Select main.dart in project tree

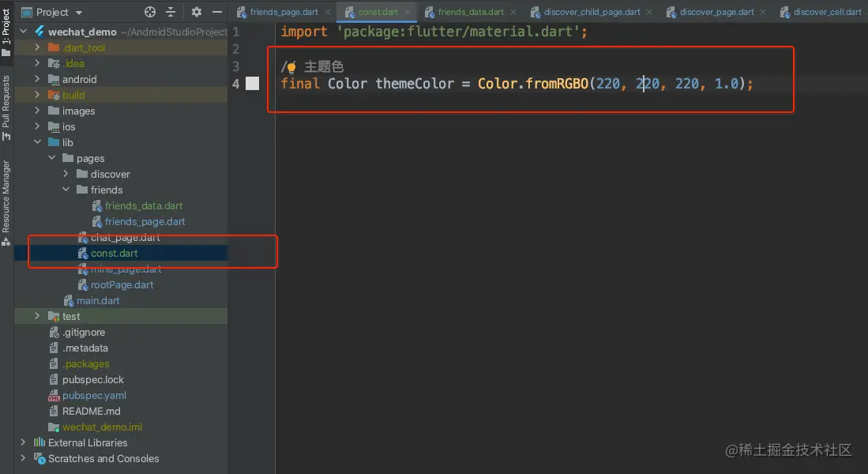click(x=98, y=300)
